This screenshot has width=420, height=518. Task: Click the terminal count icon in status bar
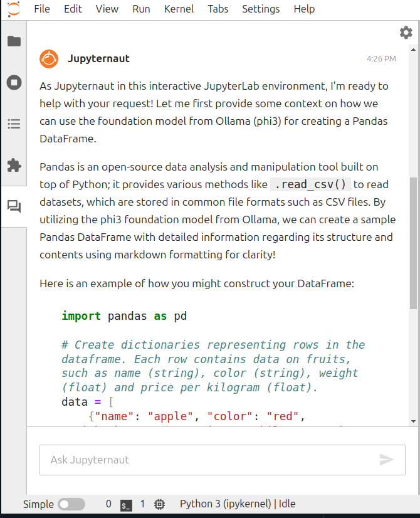126,505
